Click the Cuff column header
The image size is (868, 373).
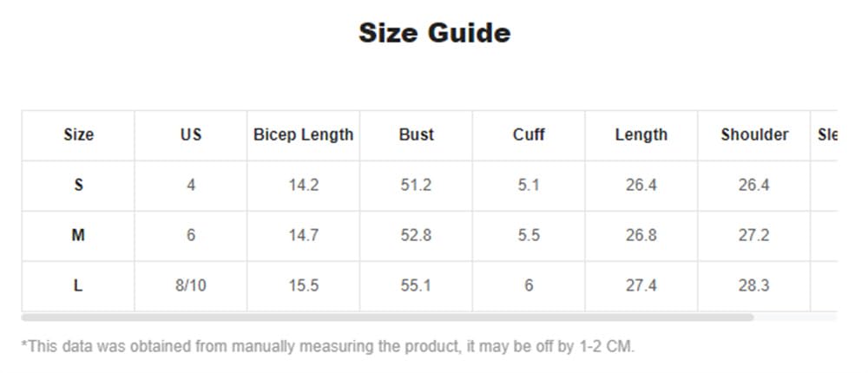pos(529,134)
